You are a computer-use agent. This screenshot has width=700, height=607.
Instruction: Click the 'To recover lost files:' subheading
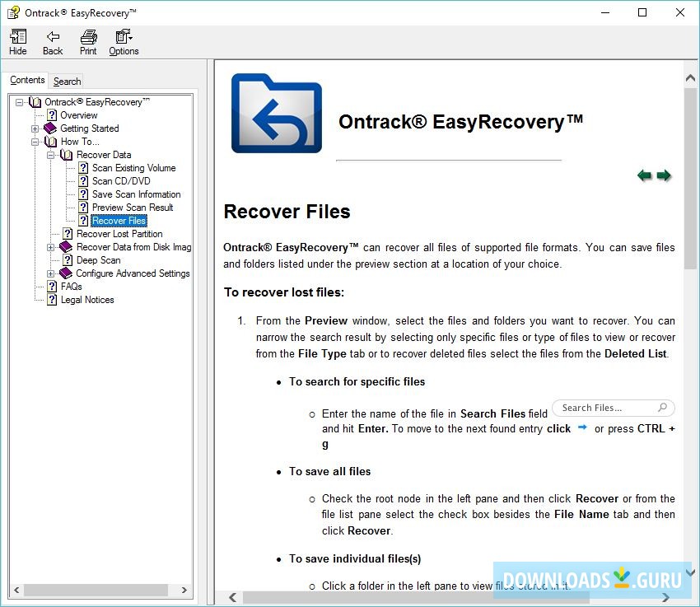[x=284, y=292]
